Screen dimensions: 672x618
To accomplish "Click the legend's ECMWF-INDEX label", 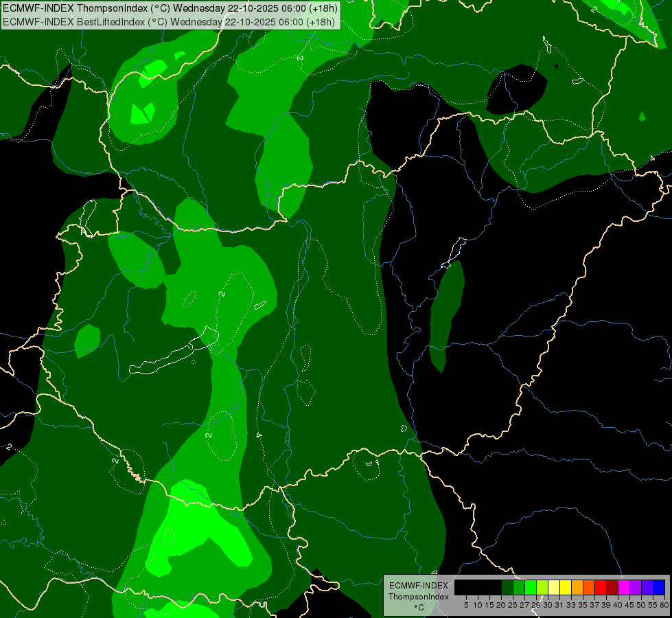I will click(x=419, y=586).
